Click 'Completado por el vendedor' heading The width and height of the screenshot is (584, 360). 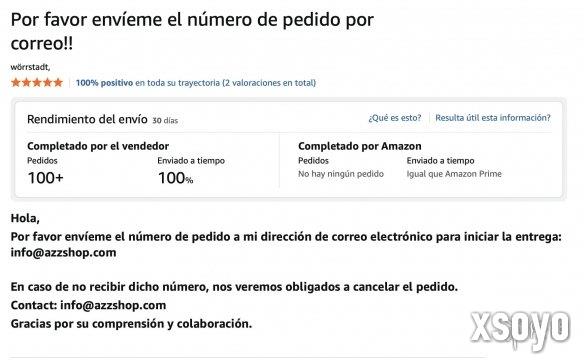point(98,146)
